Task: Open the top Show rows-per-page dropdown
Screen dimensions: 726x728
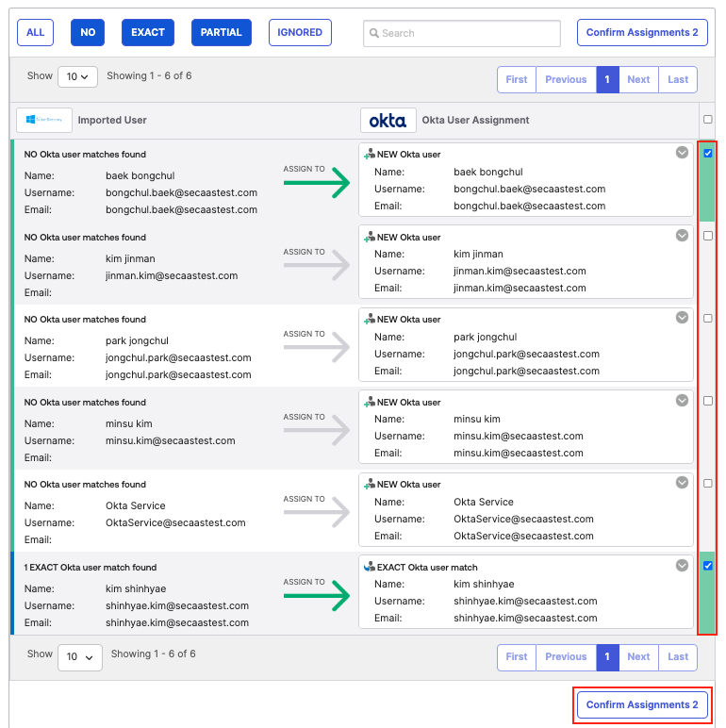Action: [77, 76]
